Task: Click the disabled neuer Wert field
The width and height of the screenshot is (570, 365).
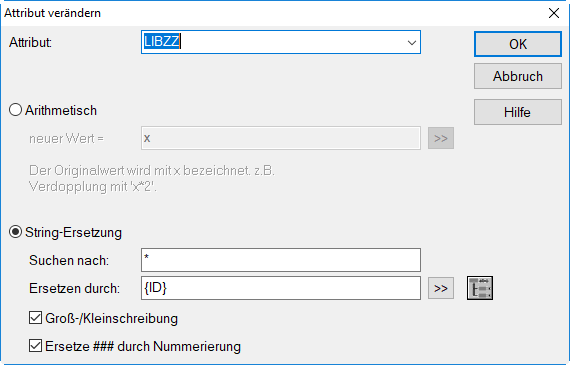Action: coord(281,138)
